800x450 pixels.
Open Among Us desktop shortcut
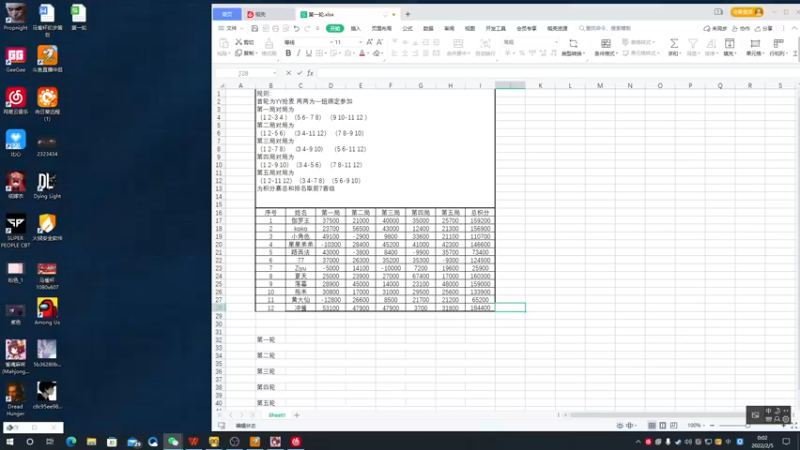(47, 312)
